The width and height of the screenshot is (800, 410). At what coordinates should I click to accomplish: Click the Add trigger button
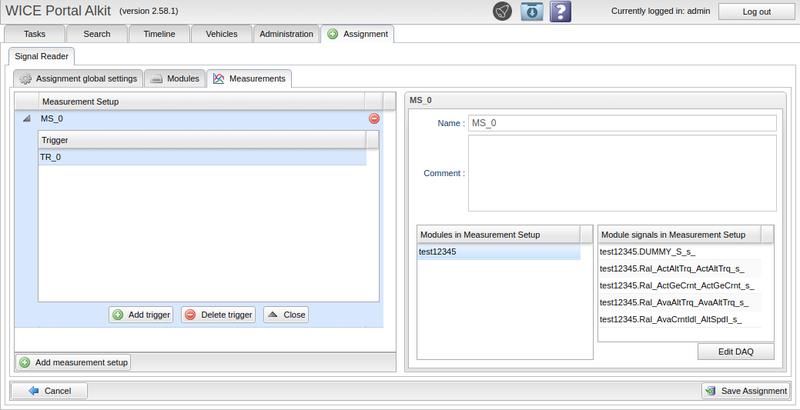(141, 314)
